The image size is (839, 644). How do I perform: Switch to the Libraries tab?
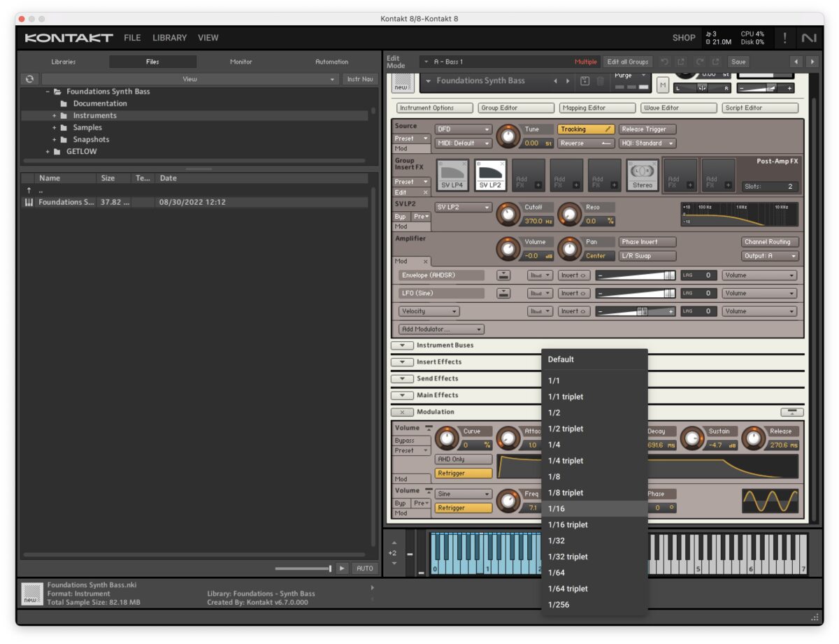click(63, 62)
